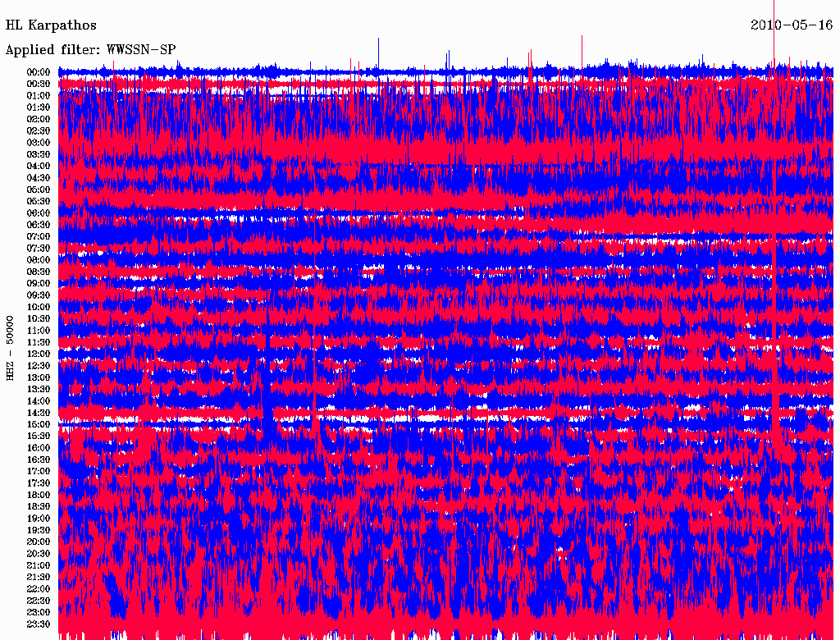Select the 19:30 time label
Screen dimensions: 840x640
(39, 531)
